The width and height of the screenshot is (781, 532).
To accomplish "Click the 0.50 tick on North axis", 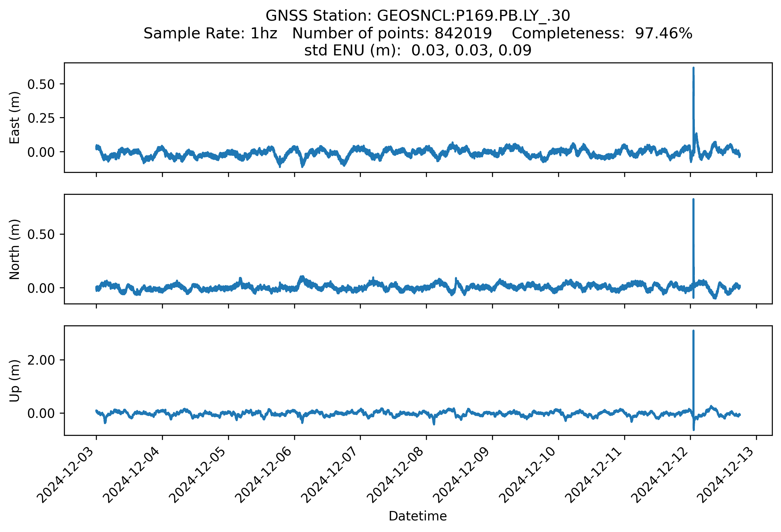I will (x=41, y=234).
